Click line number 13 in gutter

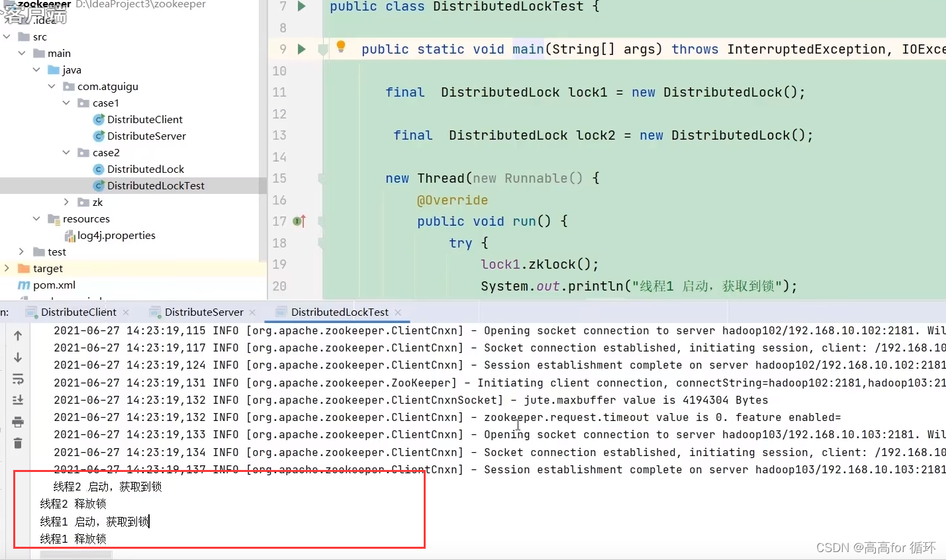[279, 135]
